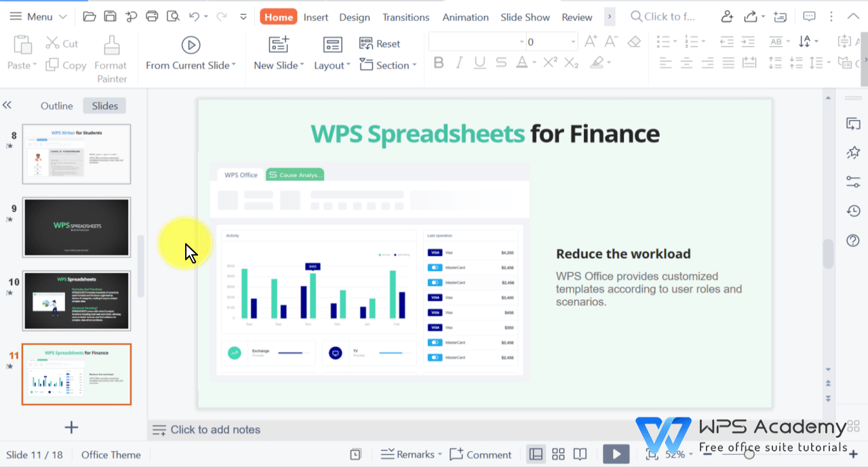Switch to Outline panel tab

57,106
